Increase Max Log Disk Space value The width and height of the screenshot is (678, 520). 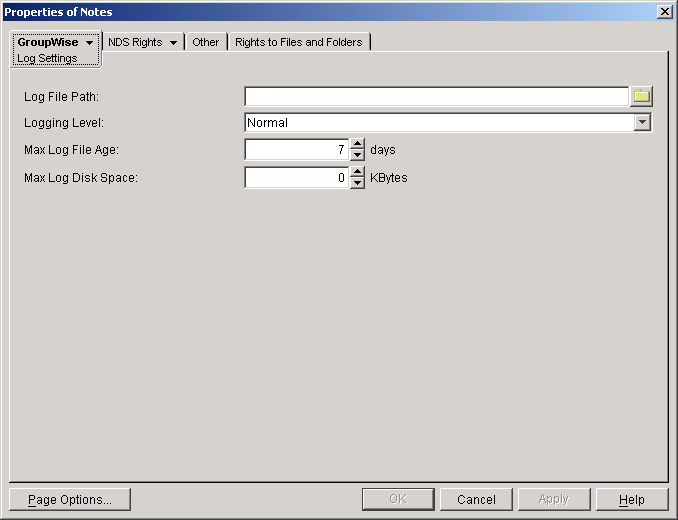pos(357,172)
